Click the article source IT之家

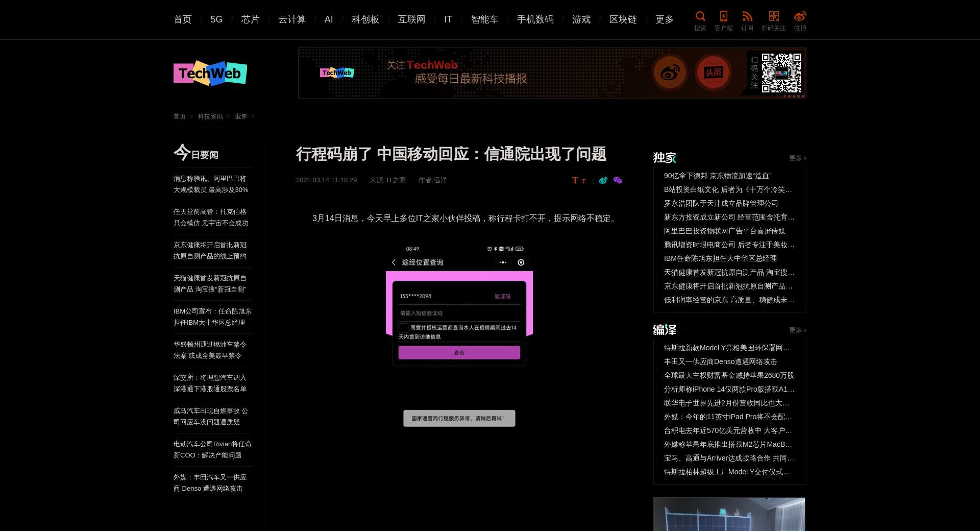[x=396, y=180]
